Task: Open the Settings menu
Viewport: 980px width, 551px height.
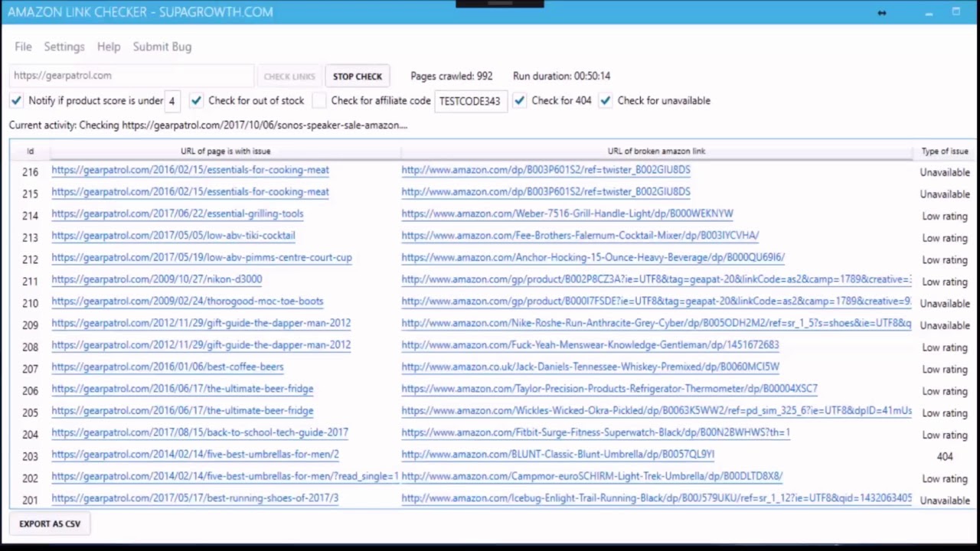Action: click(x=64, y=47)
